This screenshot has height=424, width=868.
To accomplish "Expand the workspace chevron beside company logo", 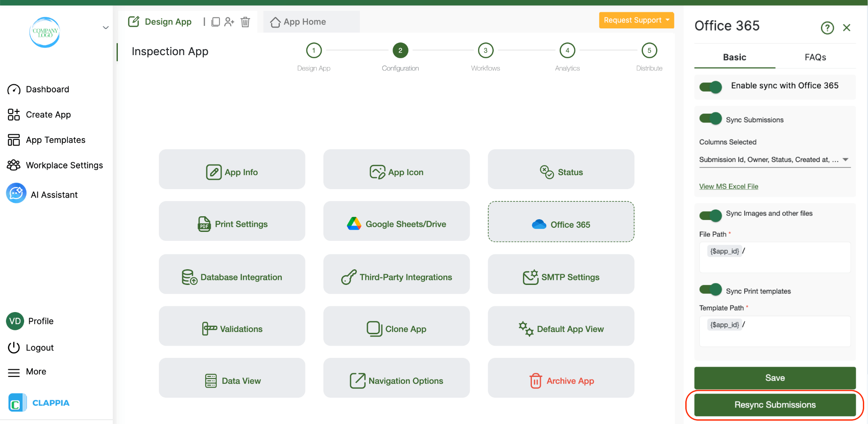I will coord(106,28).
